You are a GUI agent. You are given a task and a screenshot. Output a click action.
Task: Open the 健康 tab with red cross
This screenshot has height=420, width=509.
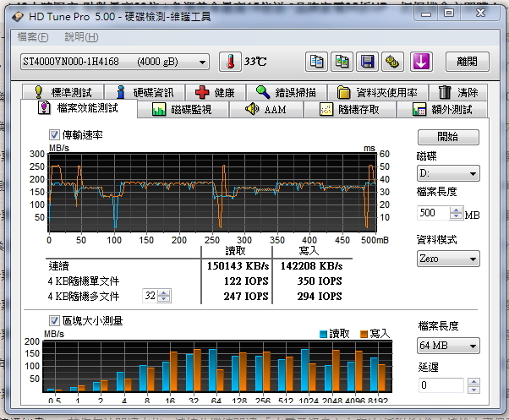click(215, 93)
